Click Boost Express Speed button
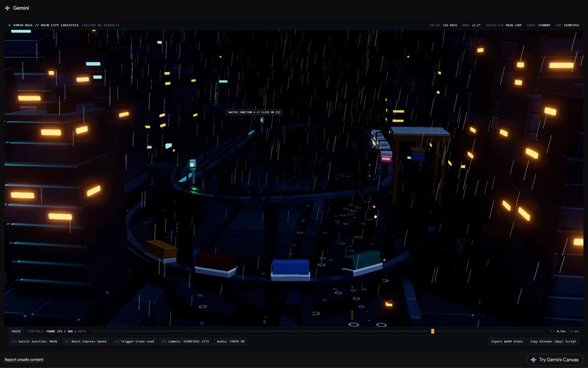The image size is (588, 368). tap(86, 341)
